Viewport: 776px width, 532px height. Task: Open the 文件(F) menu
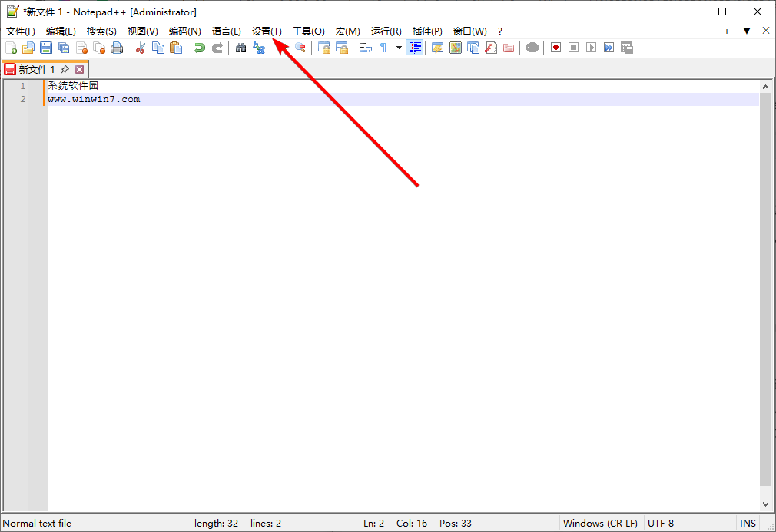20,31
